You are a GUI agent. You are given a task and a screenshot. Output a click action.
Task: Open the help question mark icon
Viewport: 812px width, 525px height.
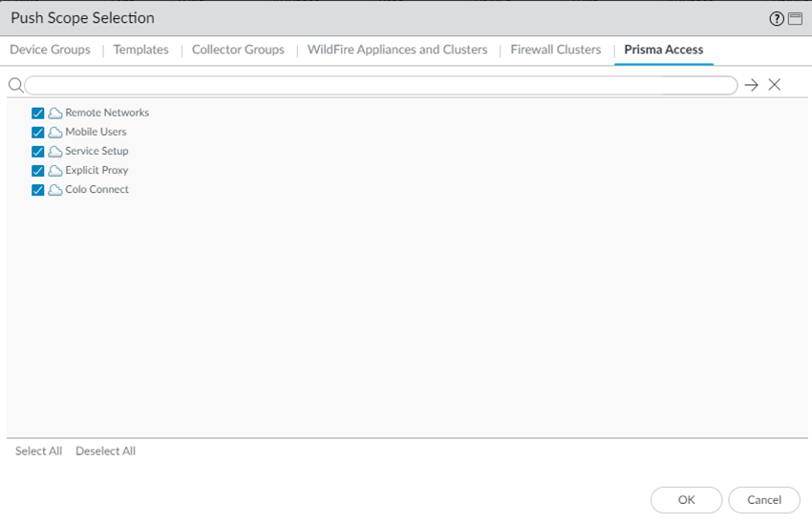pyautogui.click(x=777, y=19)
